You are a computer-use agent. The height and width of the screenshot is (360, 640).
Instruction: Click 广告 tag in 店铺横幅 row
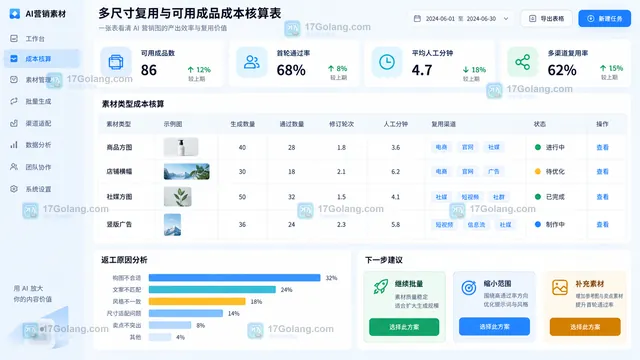[493, 171]
